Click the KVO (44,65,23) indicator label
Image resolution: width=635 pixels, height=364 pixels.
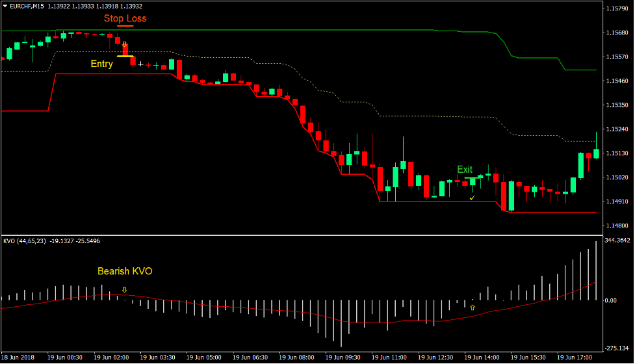24,241
